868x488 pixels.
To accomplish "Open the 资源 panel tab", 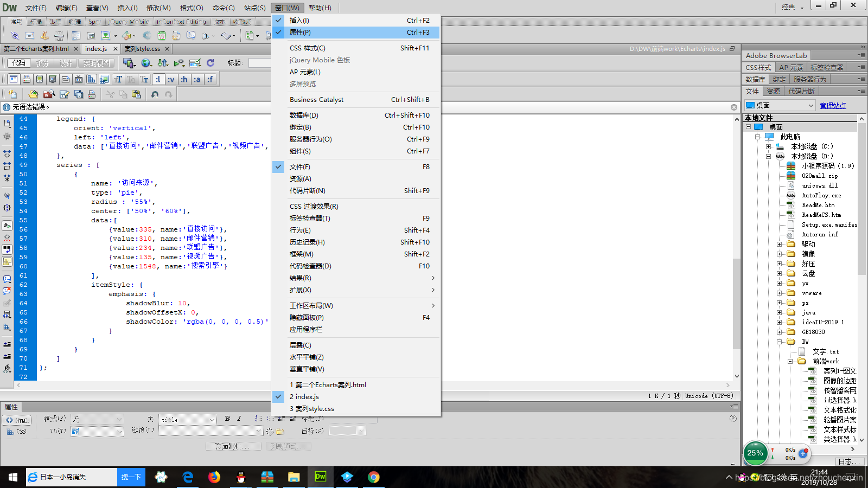I will point(773,91).
